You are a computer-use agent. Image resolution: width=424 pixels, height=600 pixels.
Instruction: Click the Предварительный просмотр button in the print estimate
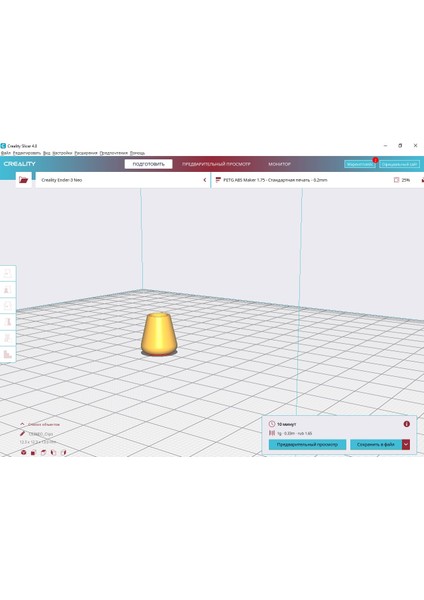[307, 444]
